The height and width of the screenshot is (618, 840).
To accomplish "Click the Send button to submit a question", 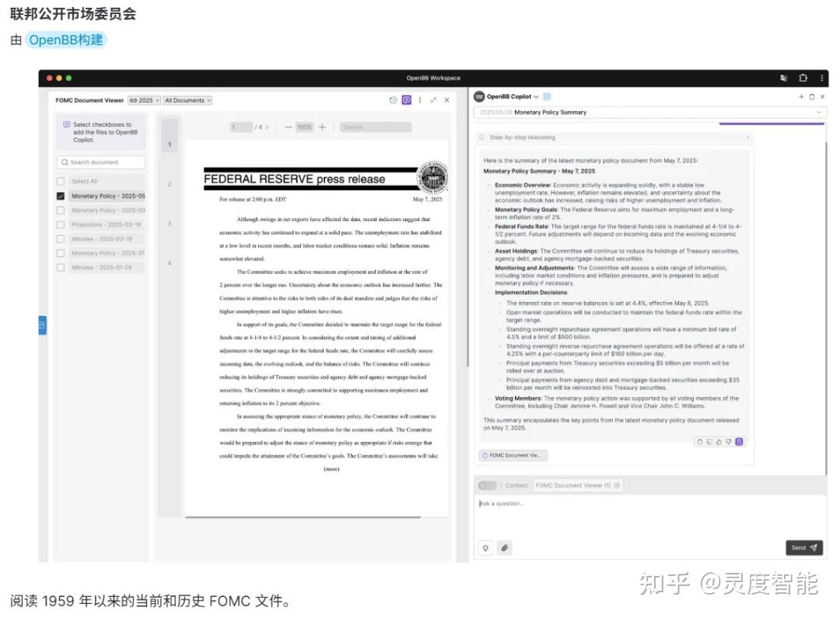I will click(x=803, y=547).
